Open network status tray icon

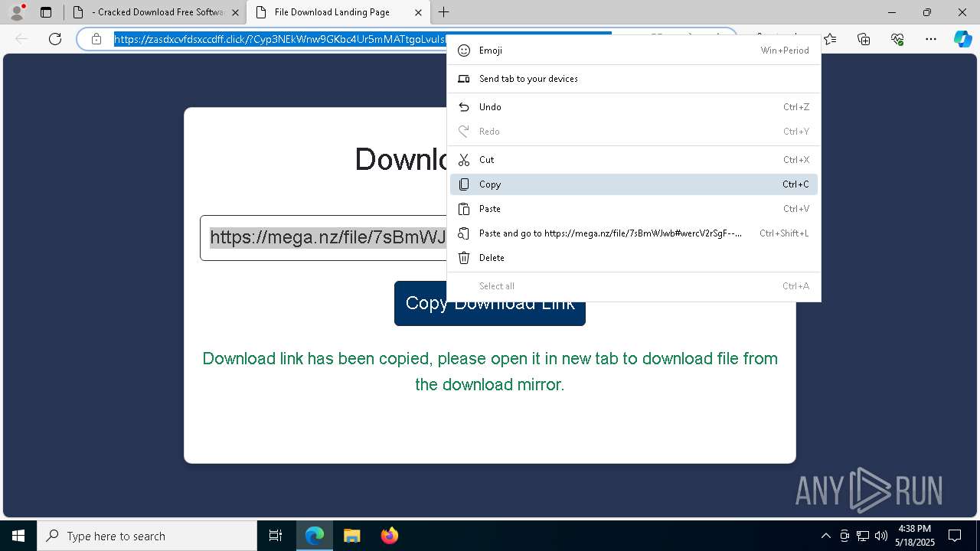point(863,536)
